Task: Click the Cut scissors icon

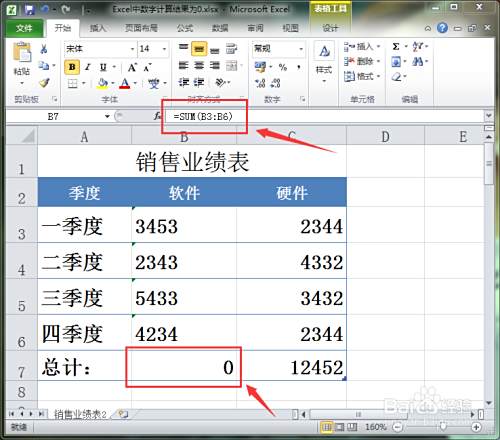Action: (44, 49)
